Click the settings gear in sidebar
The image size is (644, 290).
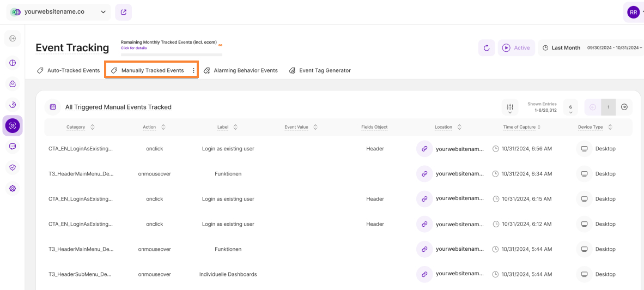(13, 189)
